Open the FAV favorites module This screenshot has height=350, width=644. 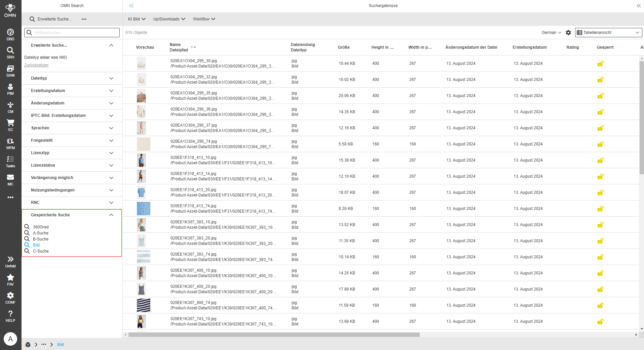point(10,279)
